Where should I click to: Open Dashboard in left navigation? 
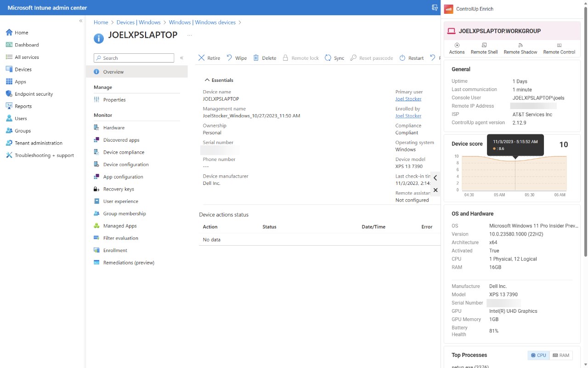point(22,45)
